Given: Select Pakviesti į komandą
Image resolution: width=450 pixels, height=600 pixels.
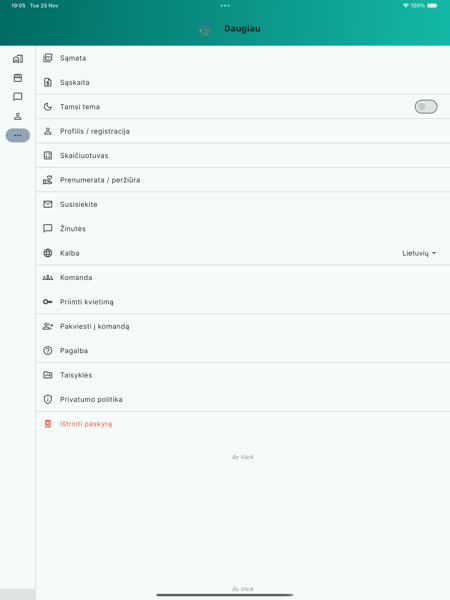Looking at the screenshot, I should (x=243, y=326).
